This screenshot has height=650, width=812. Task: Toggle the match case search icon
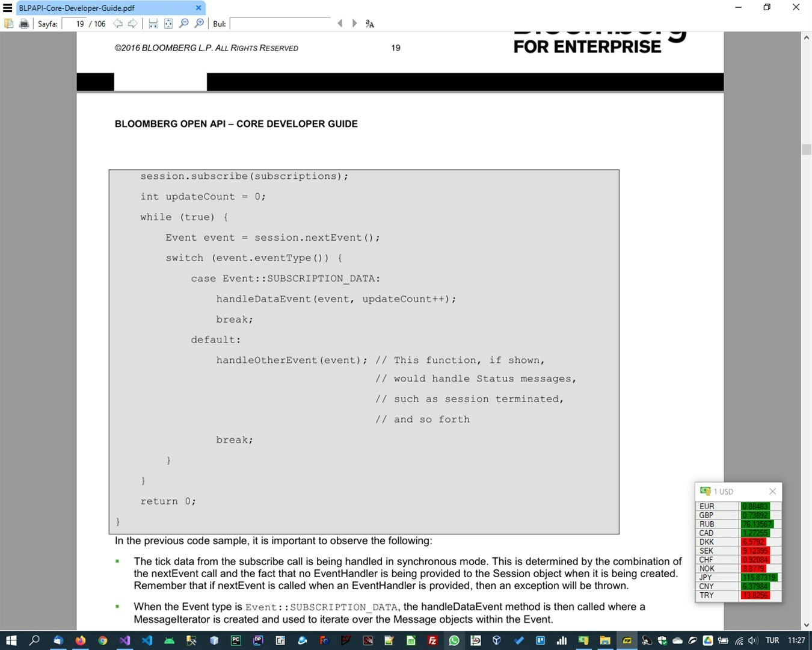point(370,23)
